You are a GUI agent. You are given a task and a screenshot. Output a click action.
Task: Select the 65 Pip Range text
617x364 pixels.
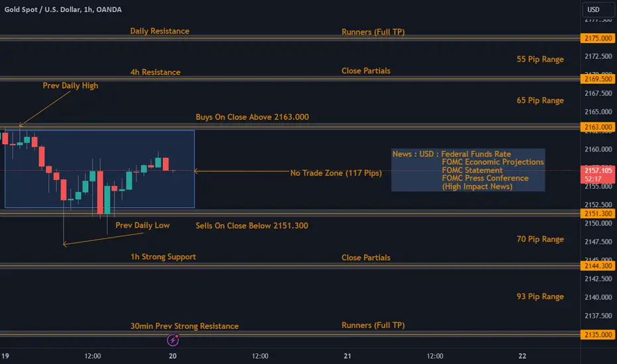pos(540,101)
